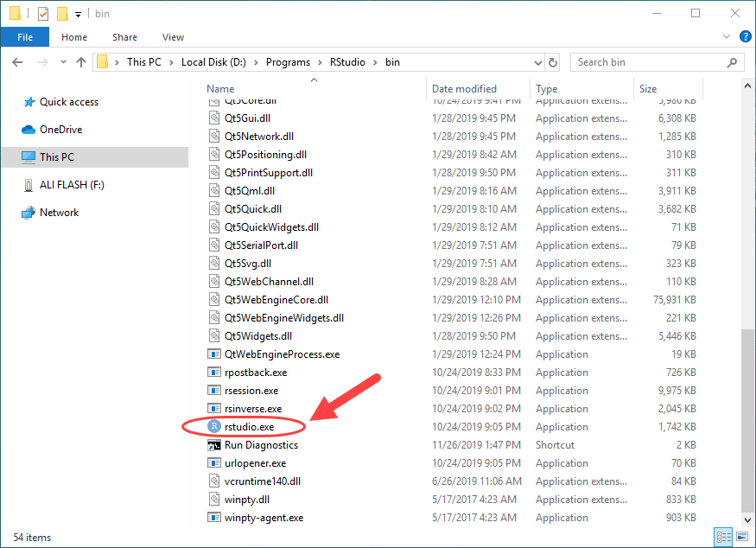Click the Forward navigation arrow
The height and width of the screenshot is (548, 756).
click(43, 62)
